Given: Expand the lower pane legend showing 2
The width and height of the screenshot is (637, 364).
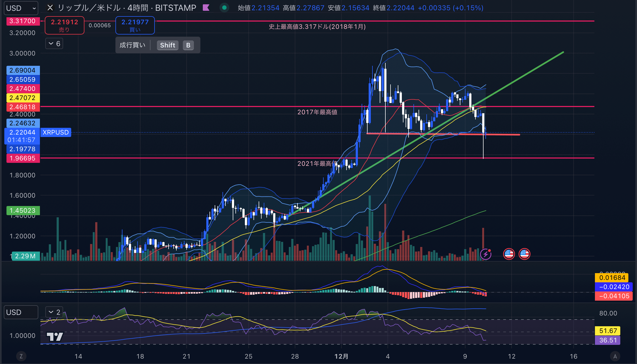Looking at the screenshot, I should point(54,312).
